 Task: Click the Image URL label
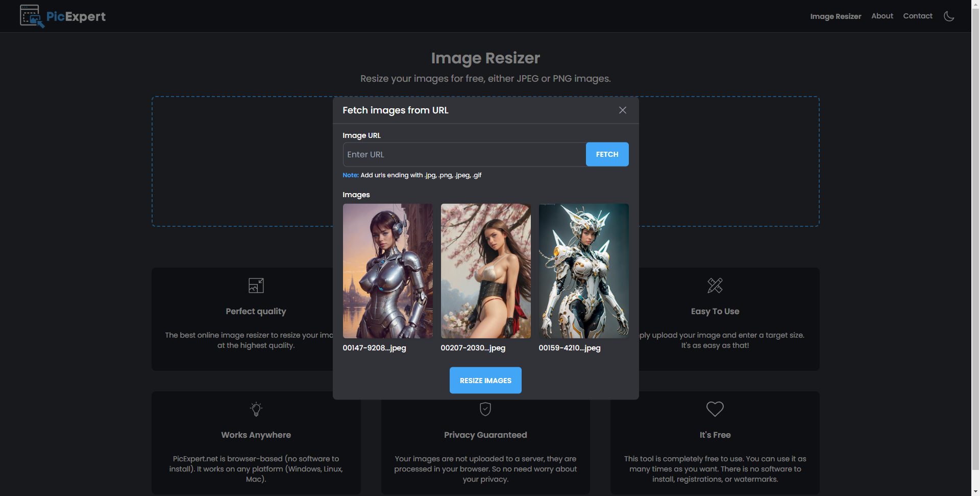click(361, 135)
